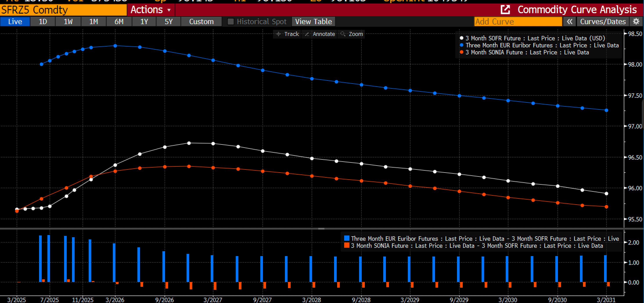
Task: Open the Curves/Dates panel
Action: tap(603, 21)
